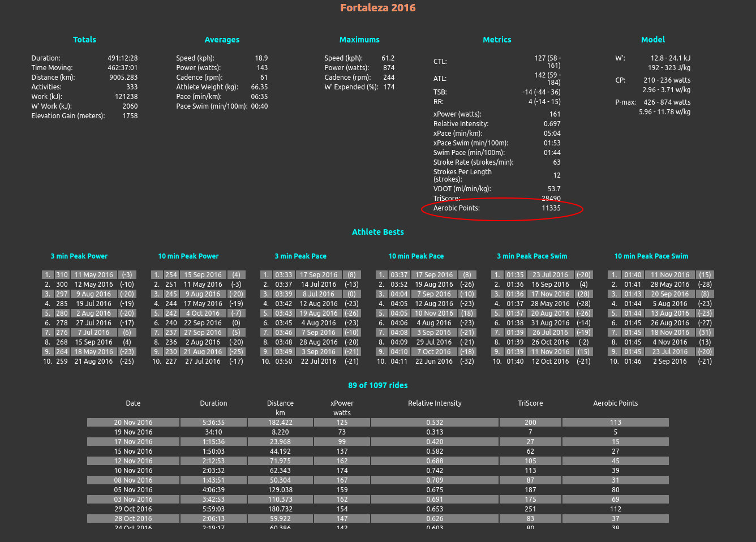This screenshot has height=542, width=756.
Task: Click the Distance total 9005.283
Action: [123, 78]
